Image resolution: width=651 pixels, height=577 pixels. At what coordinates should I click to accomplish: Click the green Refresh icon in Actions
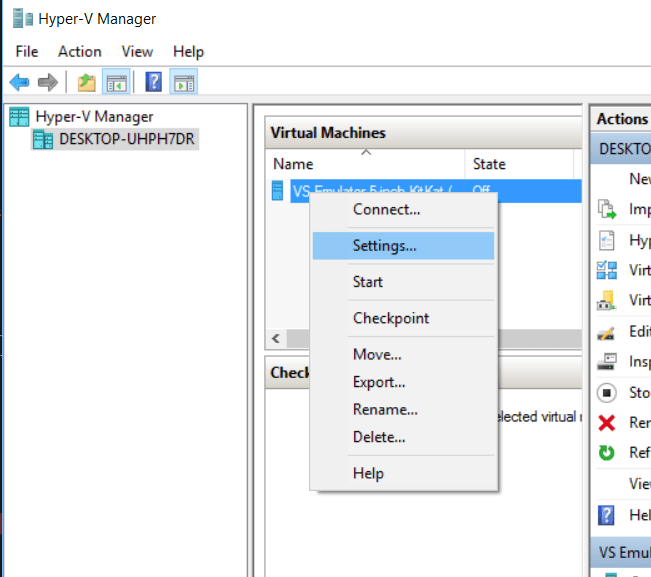tap(606, 452)
